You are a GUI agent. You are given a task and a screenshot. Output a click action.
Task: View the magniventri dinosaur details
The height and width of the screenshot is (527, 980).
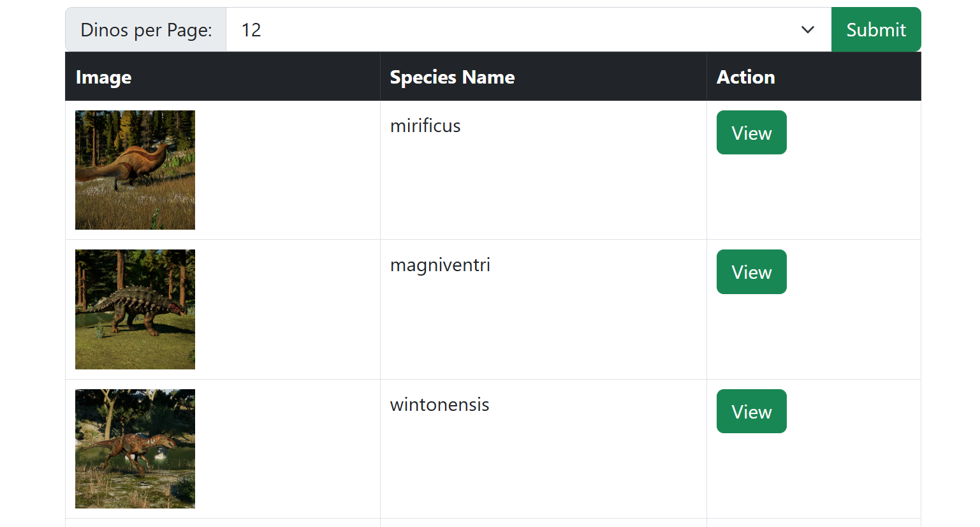(751, 272)
